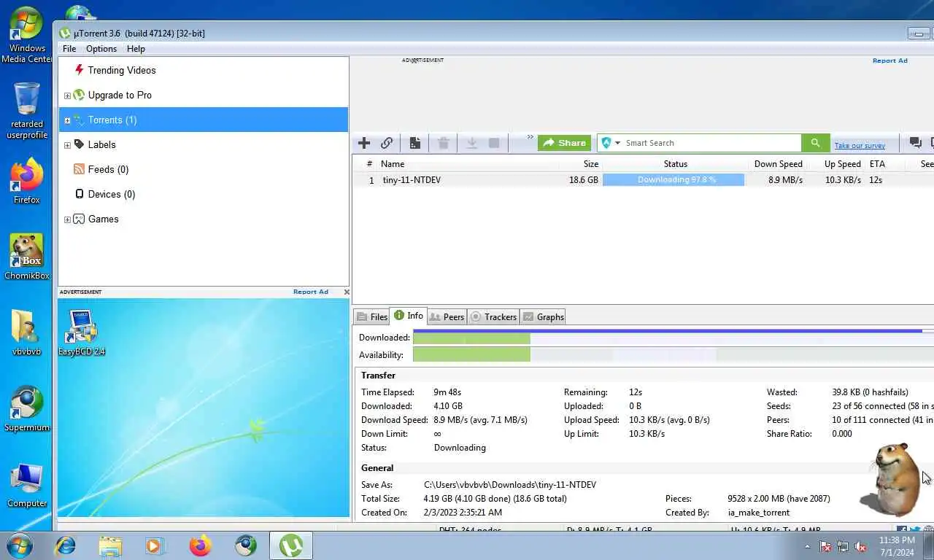Sort by the Status column header
Screen dimensions: 934x560
(675, 164)
